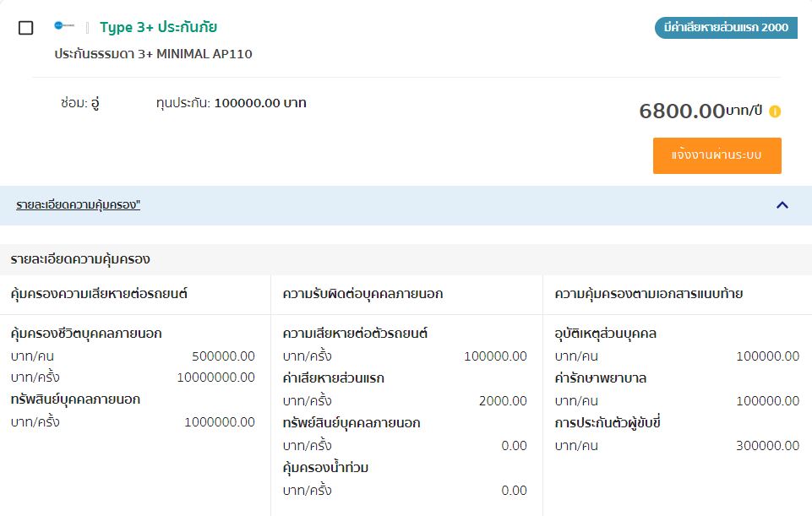Click the insurer logo next to Type 3+
Image resolution: width=812 pixels, height=516 pixels.
click(64, 26)
